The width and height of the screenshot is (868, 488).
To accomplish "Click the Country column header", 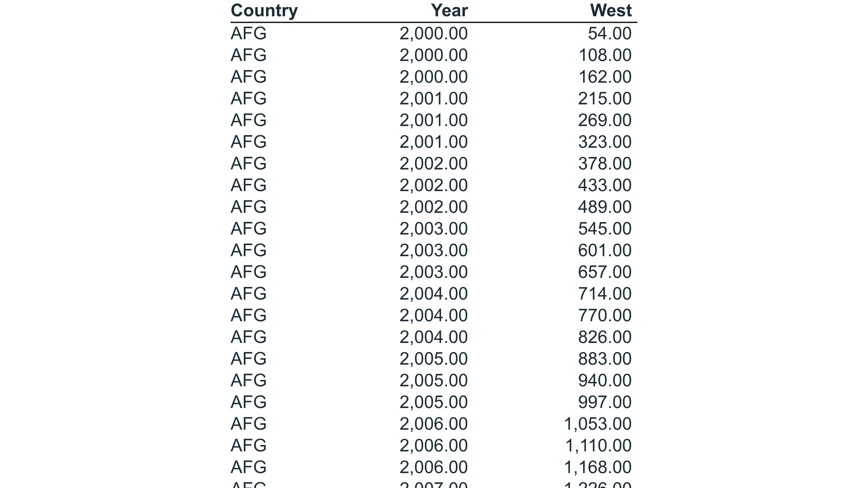I will pos(264,11).
